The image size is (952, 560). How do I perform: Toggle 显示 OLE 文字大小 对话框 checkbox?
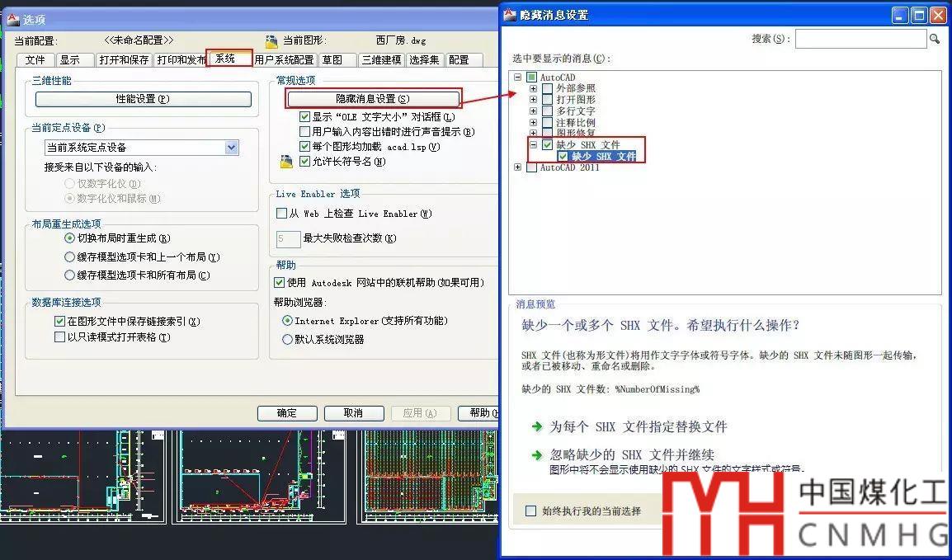(304, 116)
